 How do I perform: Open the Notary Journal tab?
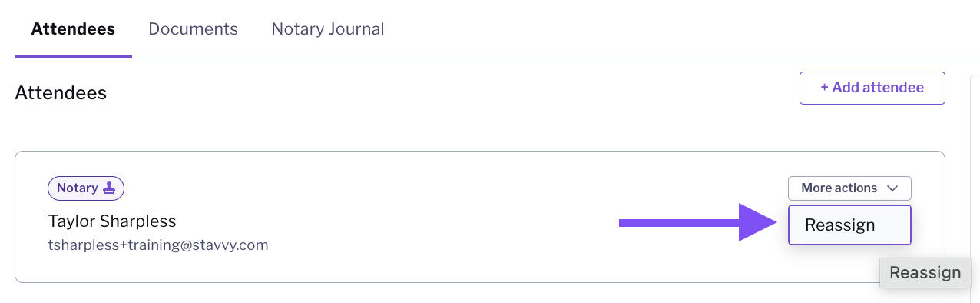[328, 29]
